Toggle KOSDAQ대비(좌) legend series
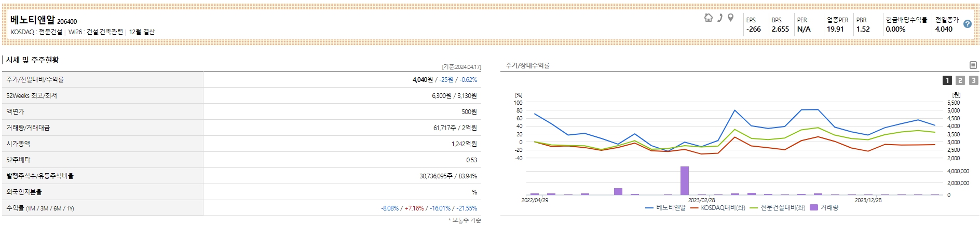The height and width of the screenshot is (225, 980). click(718, 207)
